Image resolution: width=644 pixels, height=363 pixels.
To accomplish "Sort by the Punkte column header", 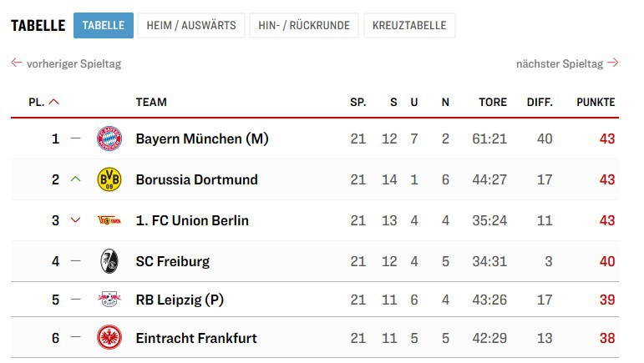I will [x=596, y=102].
